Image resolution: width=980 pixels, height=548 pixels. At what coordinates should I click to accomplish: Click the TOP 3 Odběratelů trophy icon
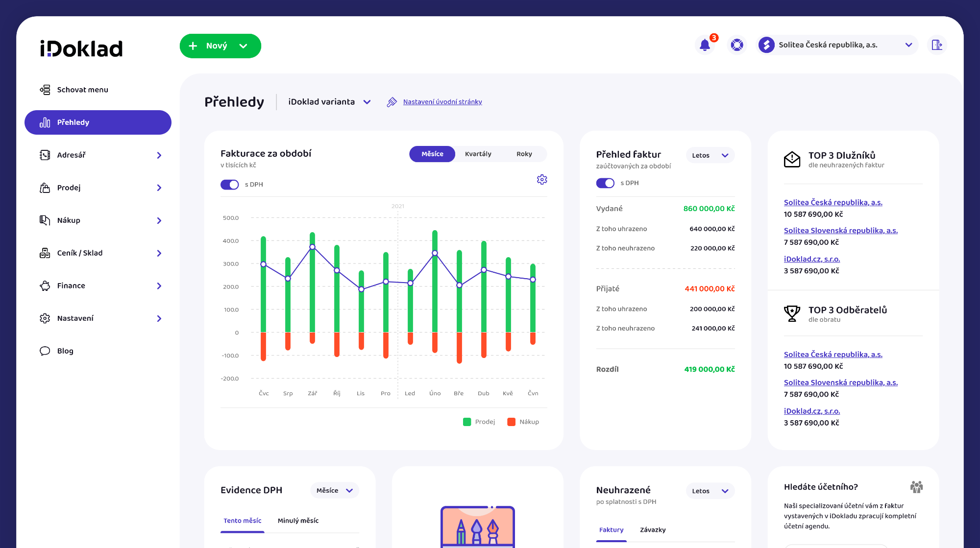point(792,313)
